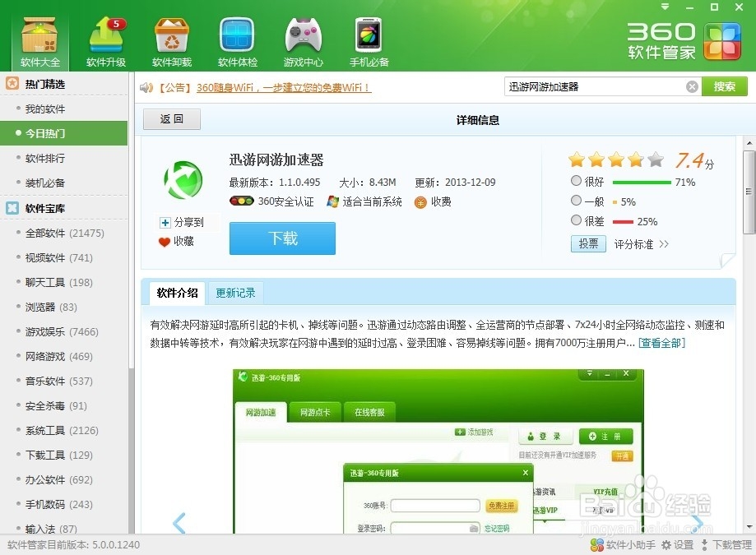Open 设置 gear in the status bar
The height and width of the screenshot is (555, 756).
point(677,545)
